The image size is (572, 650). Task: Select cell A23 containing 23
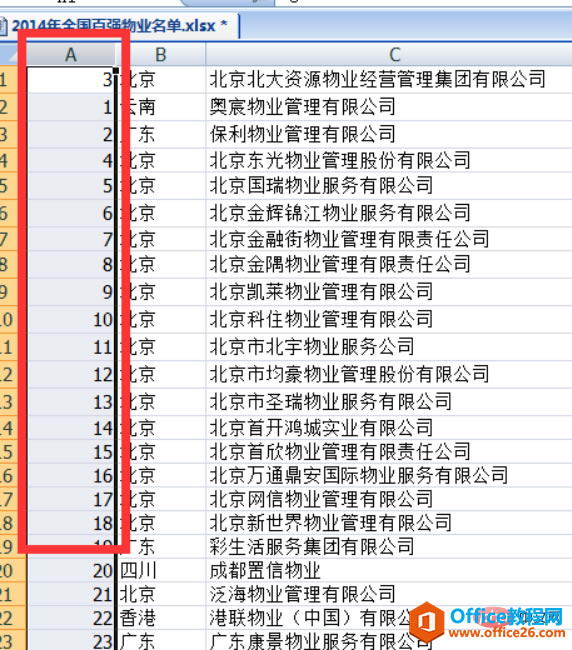(71, 640)
